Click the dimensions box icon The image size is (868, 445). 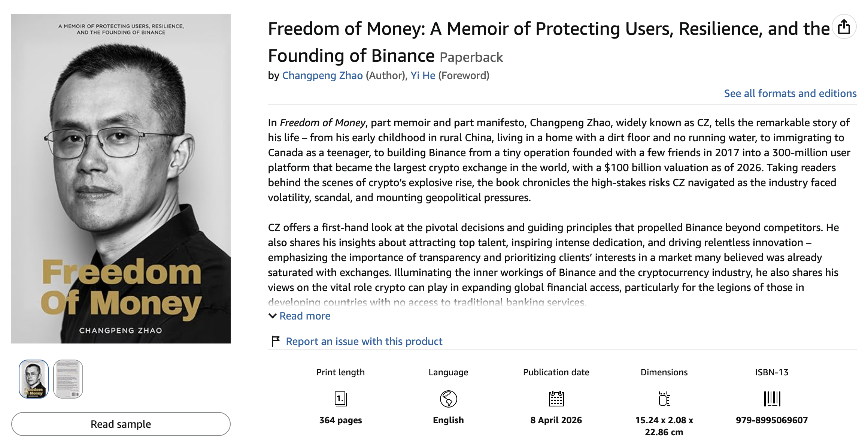(665, 399)
